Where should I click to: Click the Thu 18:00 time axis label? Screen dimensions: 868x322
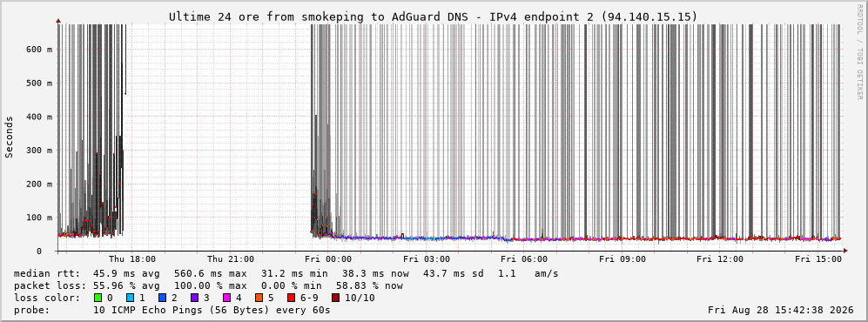[132, 259]
